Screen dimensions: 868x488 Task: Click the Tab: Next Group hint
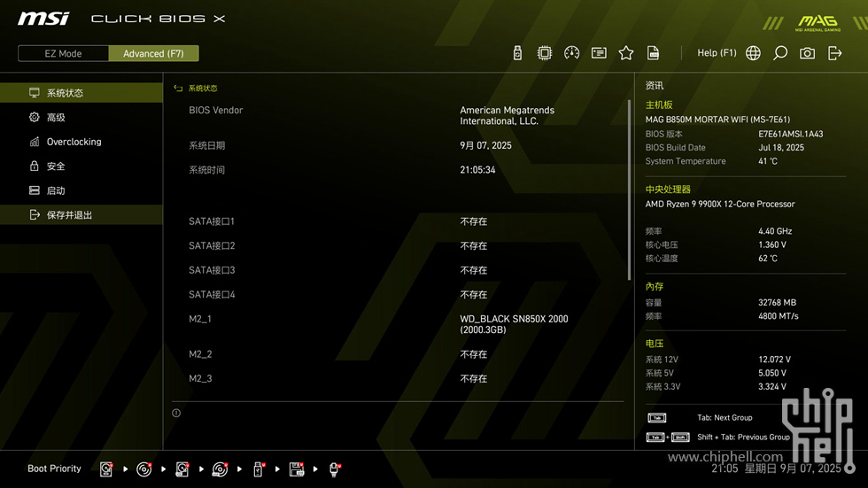point(725,418)
